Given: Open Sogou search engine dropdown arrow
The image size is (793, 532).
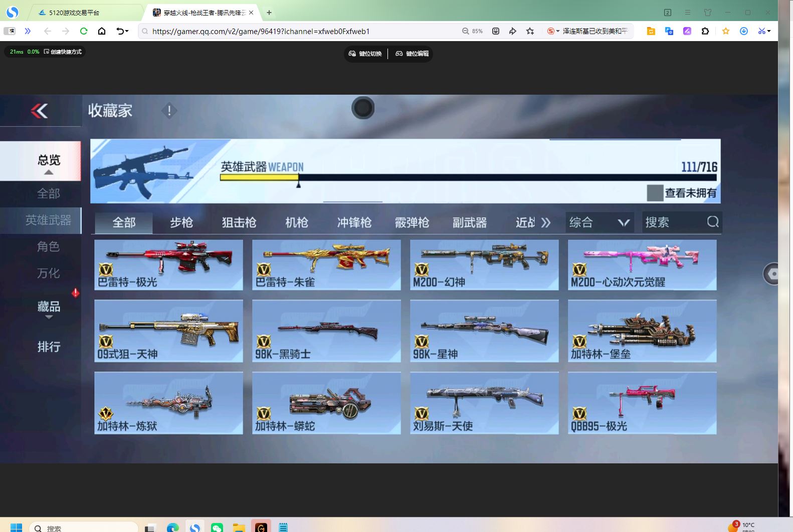Looking at the screenshot, I should (x=557, y=32).
